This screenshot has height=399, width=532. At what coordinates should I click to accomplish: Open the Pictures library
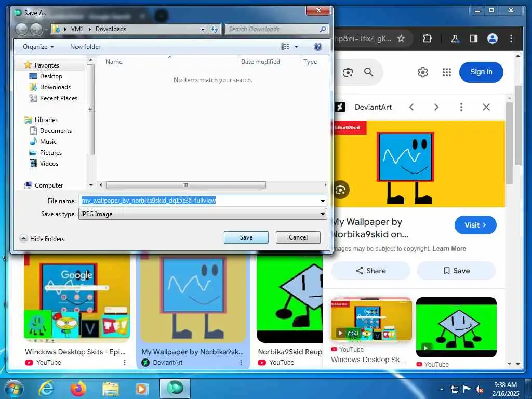tap(51, 152)
